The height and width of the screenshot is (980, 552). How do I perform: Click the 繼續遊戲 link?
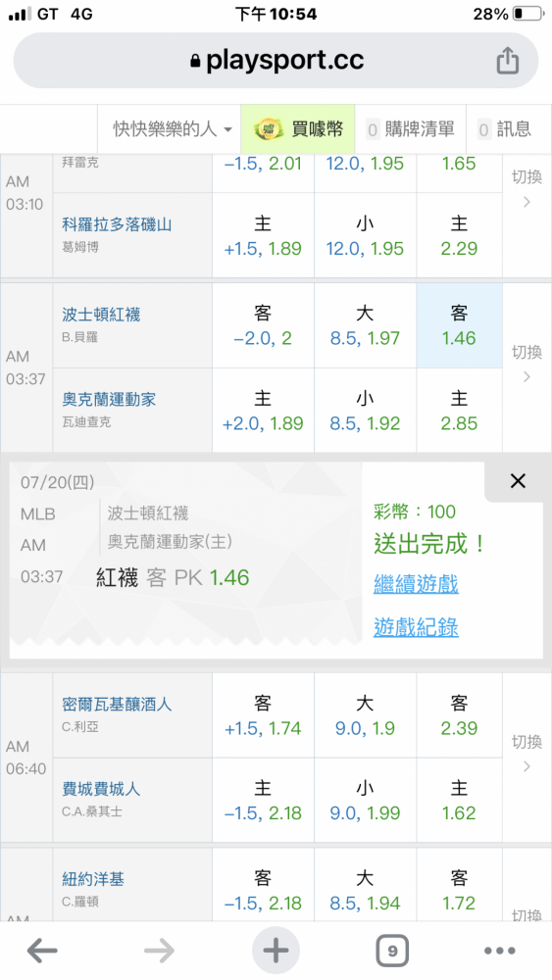416,584
